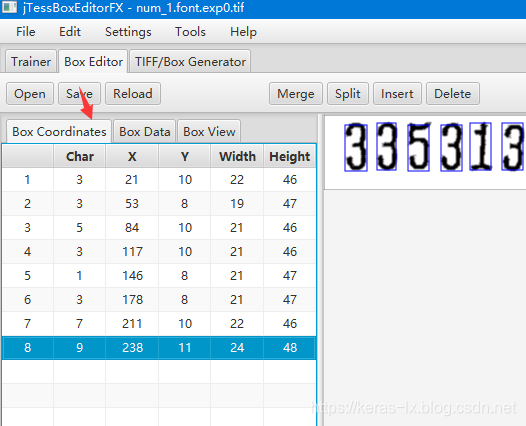Open the Help menu
This screenshot has width=526, height=426.
243,32
